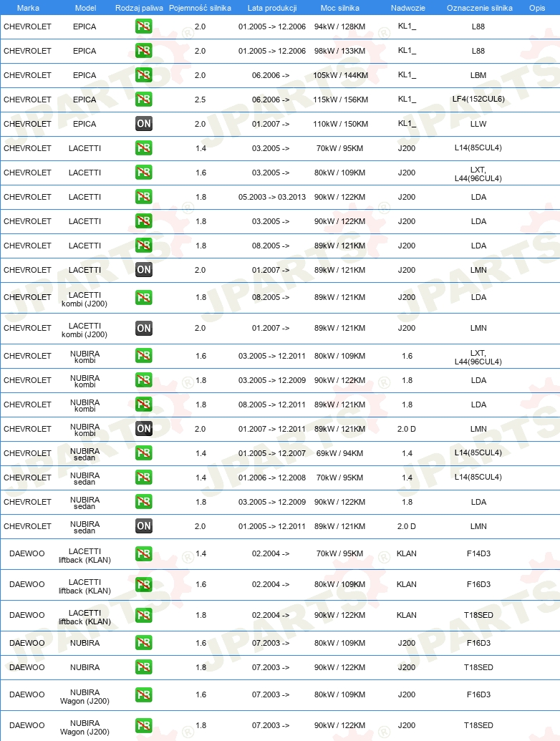This screenshot has width=560, height=741.
Task: Click the Marka column header
Action: [x=28, y=8]
